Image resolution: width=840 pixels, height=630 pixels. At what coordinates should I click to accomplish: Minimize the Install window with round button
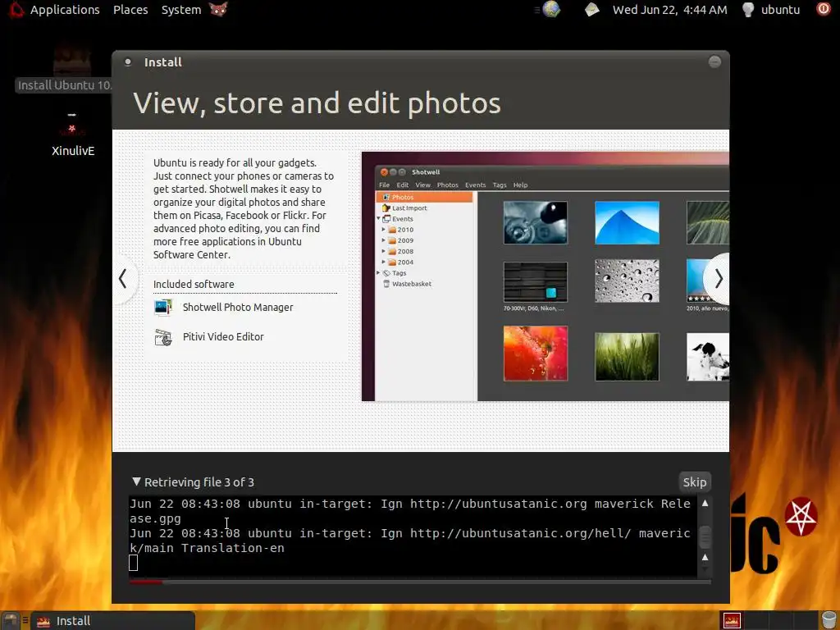[714, 62]
